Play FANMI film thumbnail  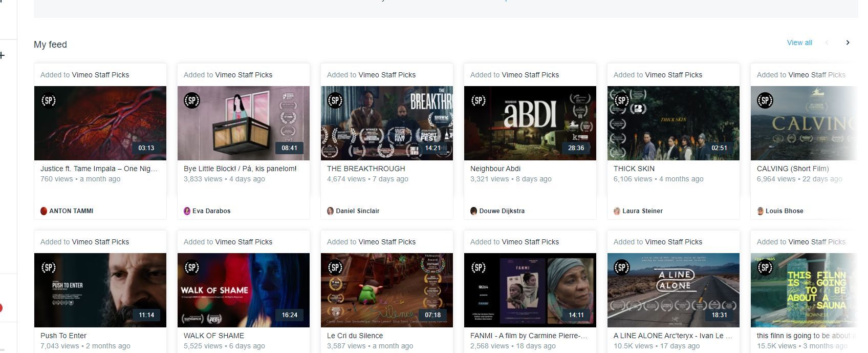coord(530,290)
